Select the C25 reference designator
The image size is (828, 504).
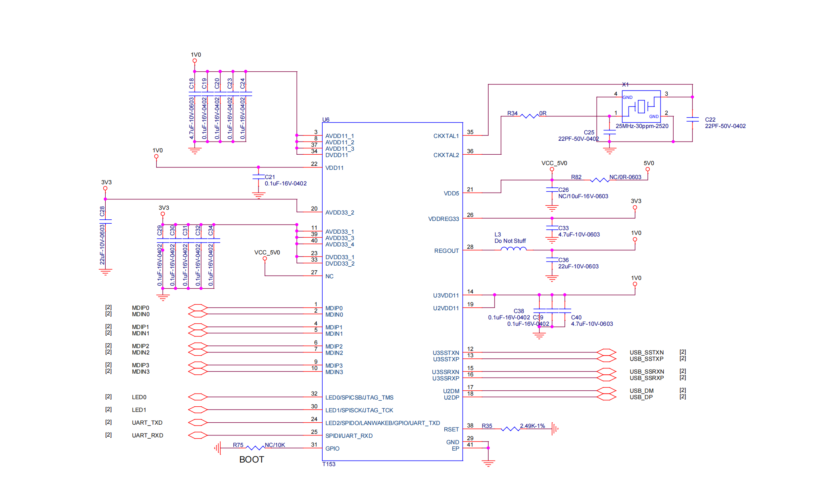589,132
